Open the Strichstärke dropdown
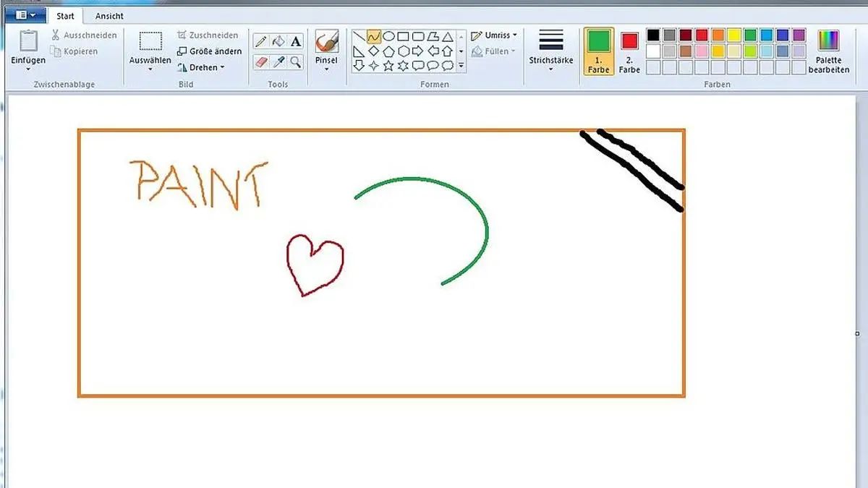Image resolution: width=868 pixels, height=488 pixels. pos(550,51)
